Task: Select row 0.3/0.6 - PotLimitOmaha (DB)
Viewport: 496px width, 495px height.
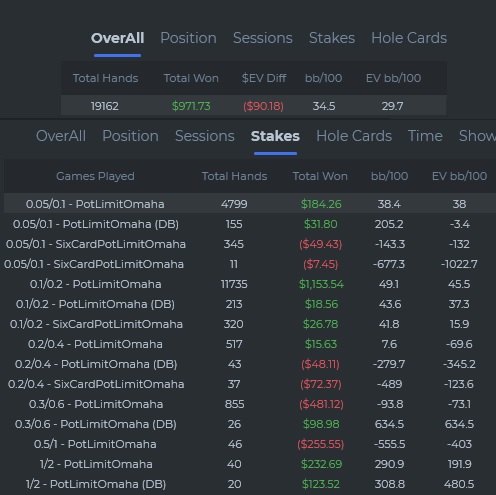Action: [x=250, y=424]
